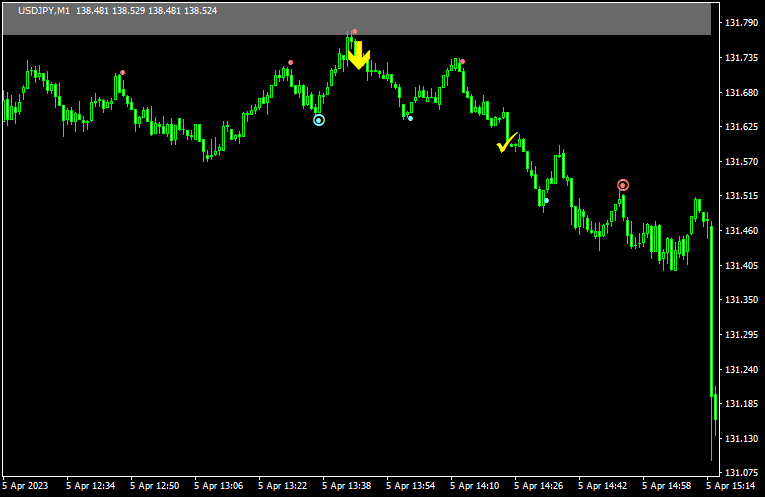Click the circled red dot marker
765x497 pixels.
coord(623,185)
